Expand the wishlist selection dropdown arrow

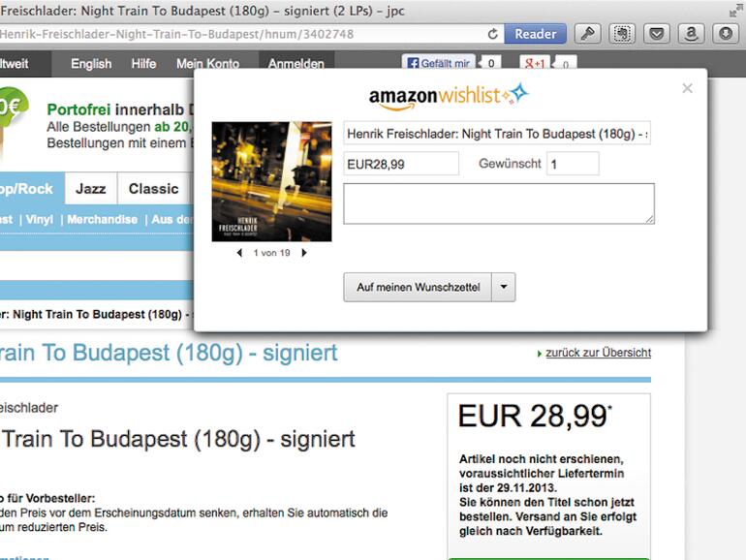(504, 287)
